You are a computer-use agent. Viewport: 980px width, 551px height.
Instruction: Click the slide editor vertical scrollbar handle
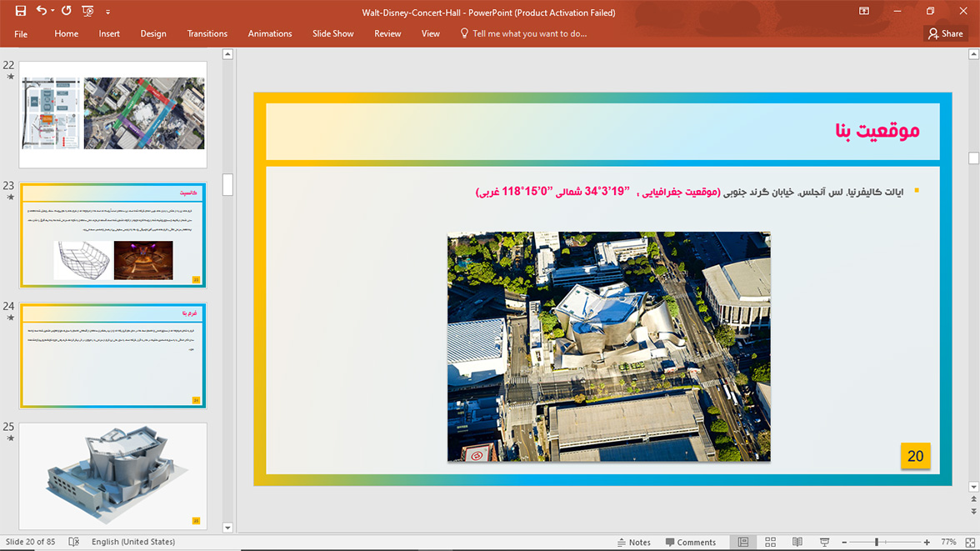973,158
